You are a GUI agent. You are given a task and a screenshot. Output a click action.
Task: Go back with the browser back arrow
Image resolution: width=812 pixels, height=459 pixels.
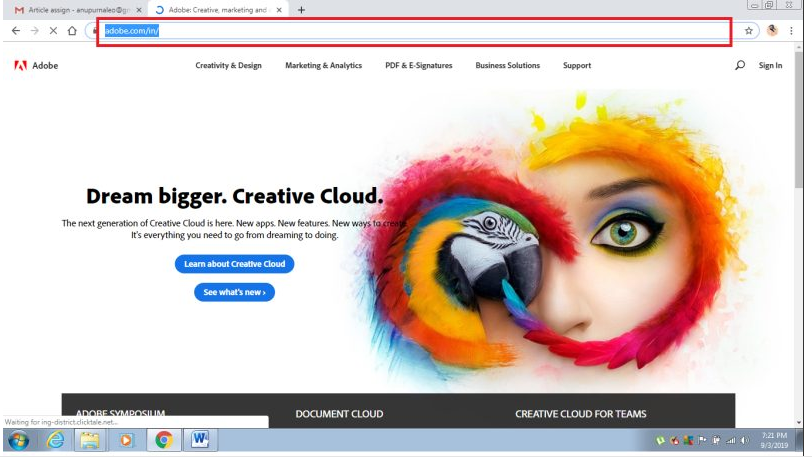coord(16,31)
